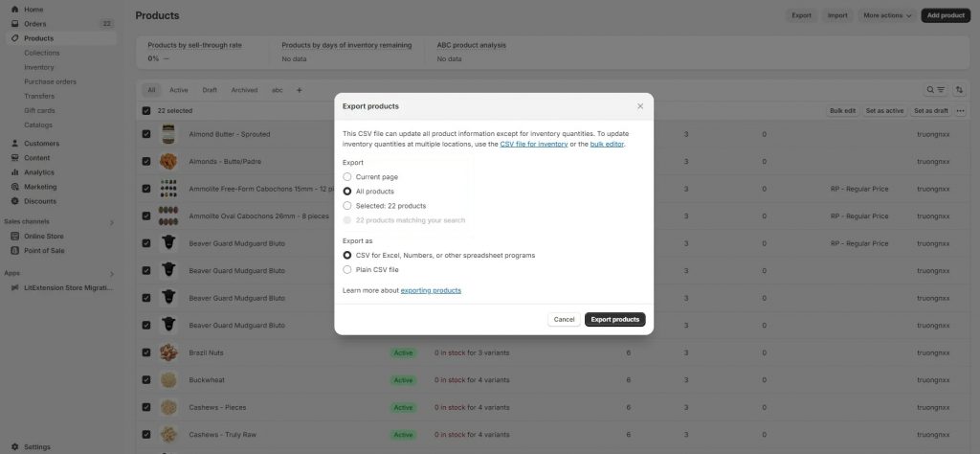
Task: Uncheck the Almond Butter - Sprouted row checkbox
Action: pyautogui.click(x=146, y=134)
